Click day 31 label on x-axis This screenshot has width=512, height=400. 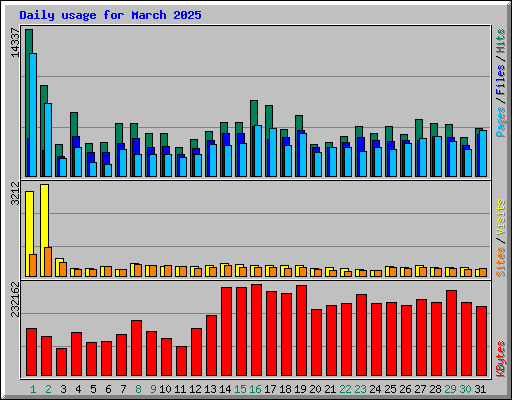point(480,389)
